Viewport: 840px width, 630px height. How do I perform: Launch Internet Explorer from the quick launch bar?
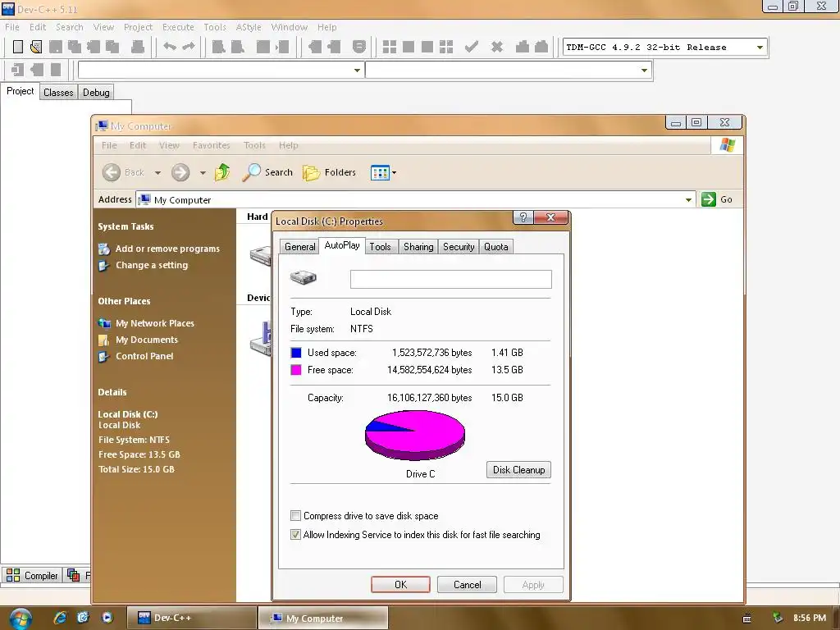pos(60,618)
